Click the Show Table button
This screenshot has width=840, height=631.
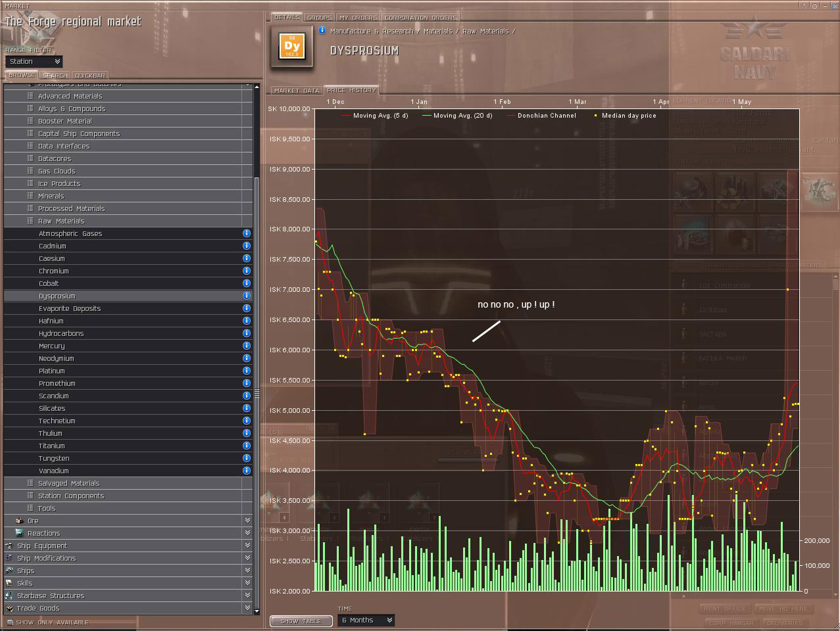[301, 620]
